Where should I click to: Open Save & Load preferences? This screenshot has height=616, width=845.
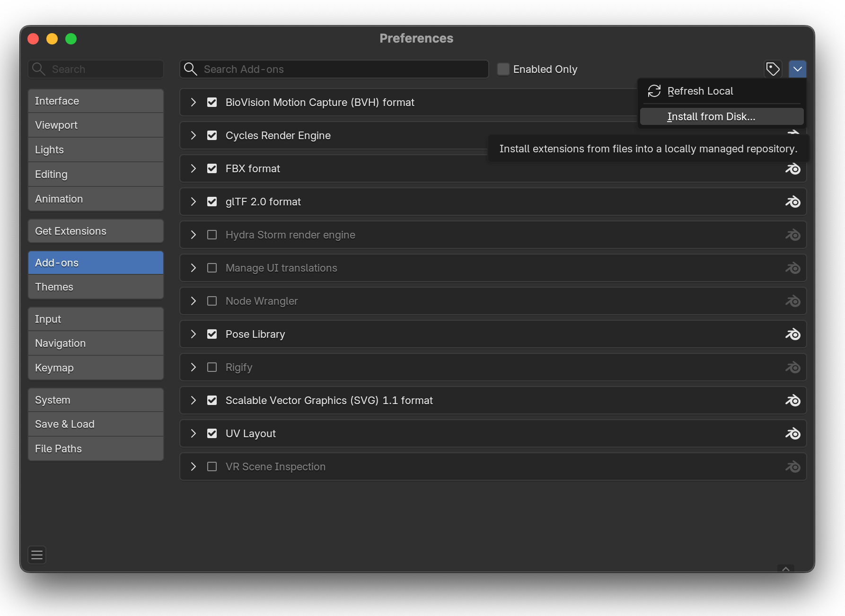pyautogui.click(x=96, y=424)
